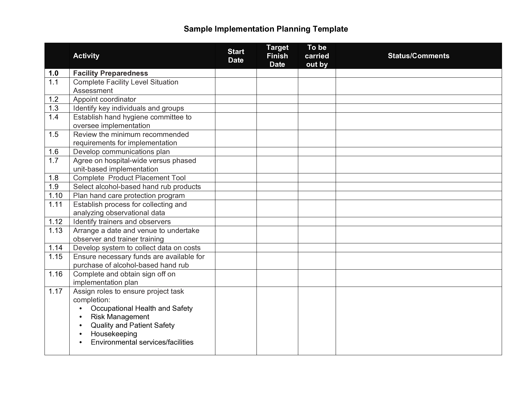Click Target Finish Date cell for 'Develop communications plan'
Image resolution: width=532 pixels, height=411 pixels.
click(277, 152)
